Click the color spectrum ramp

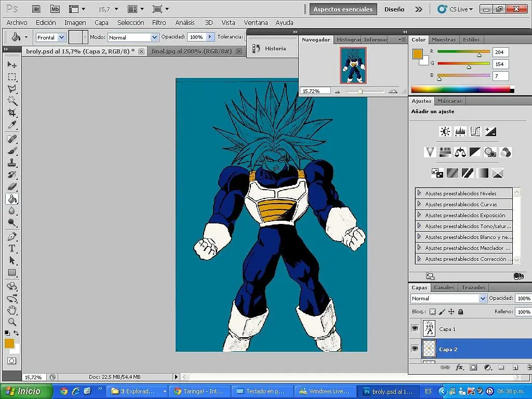462,89
